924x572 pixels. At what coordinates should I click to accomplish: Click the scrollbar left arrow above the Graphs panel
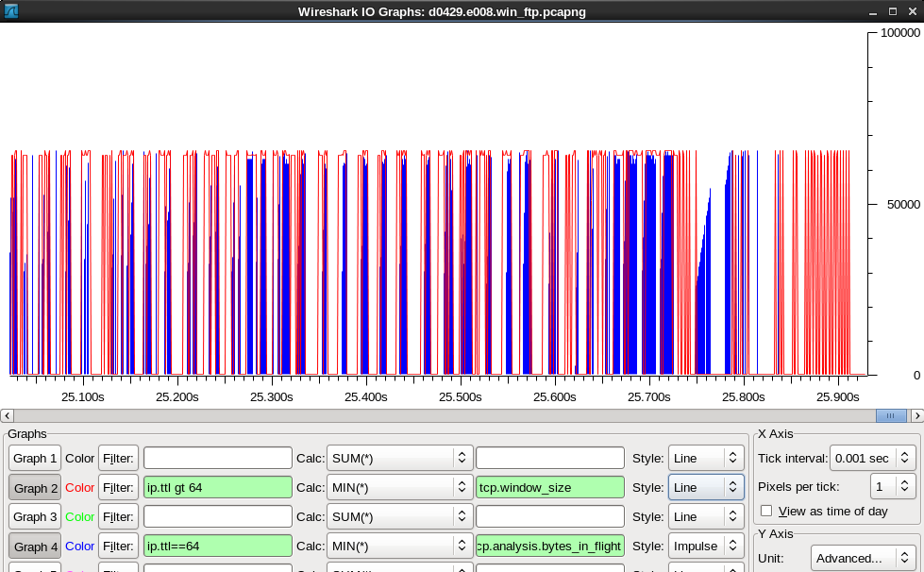(7, 415)
